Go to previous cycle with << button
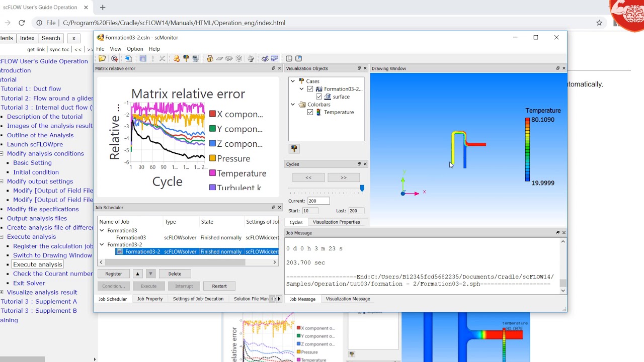This screenshot has height=362, width=644. (x=308, y=177)
